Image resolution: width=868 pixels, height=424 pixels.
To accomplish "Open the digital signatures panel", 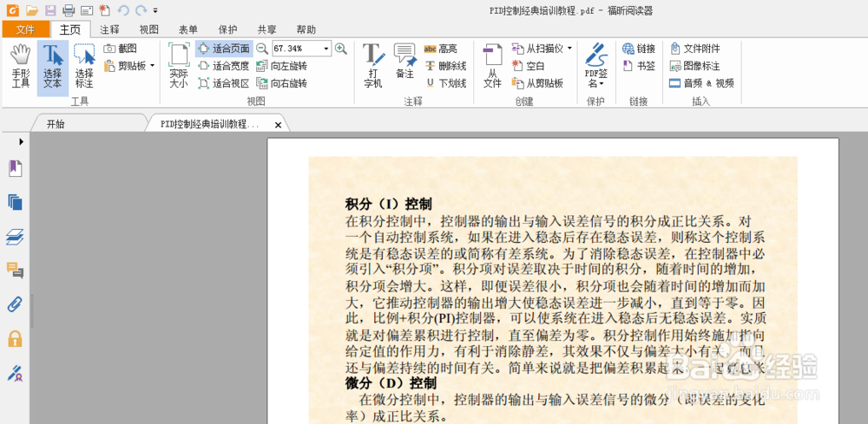I will [x=15, y=373].
